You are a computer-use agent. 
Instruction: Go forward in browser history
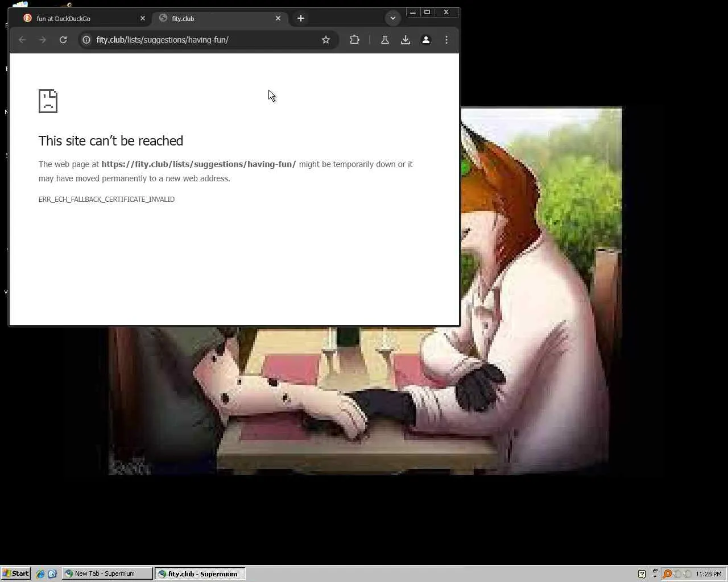(x=43, y=40)
